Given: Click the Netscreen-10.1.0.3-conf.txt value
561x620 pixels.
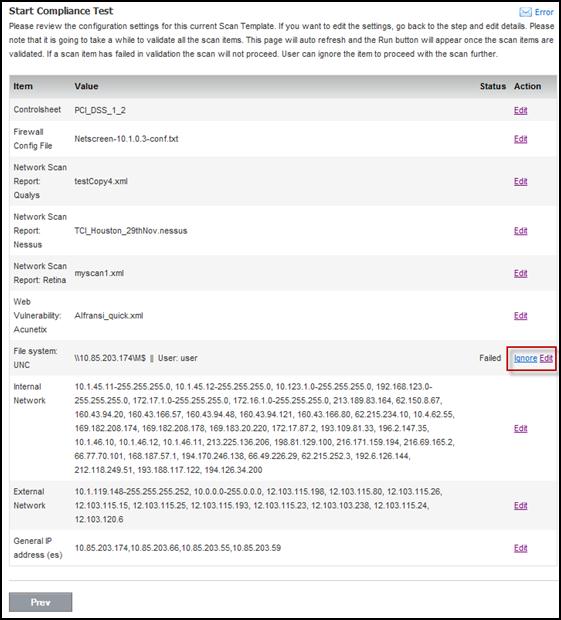Looking at the screenshot, I should 126,139.
